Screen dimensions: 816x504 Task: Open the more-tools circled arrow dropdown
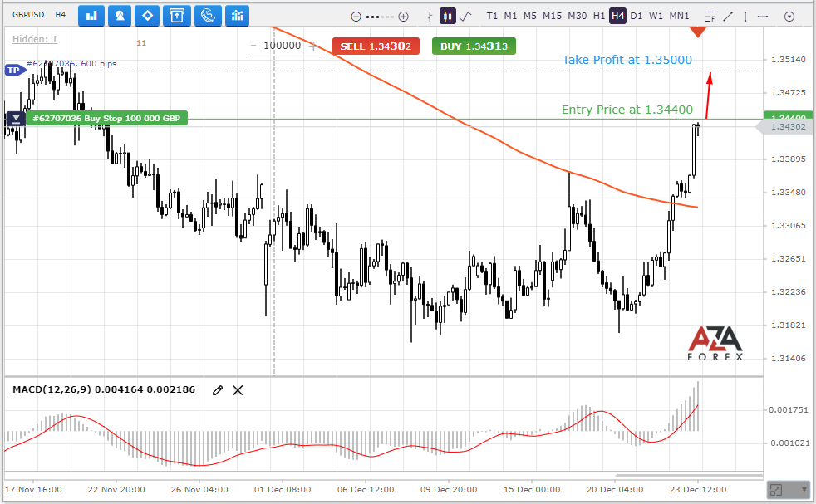pyautogui.click(x=789, y=17)
